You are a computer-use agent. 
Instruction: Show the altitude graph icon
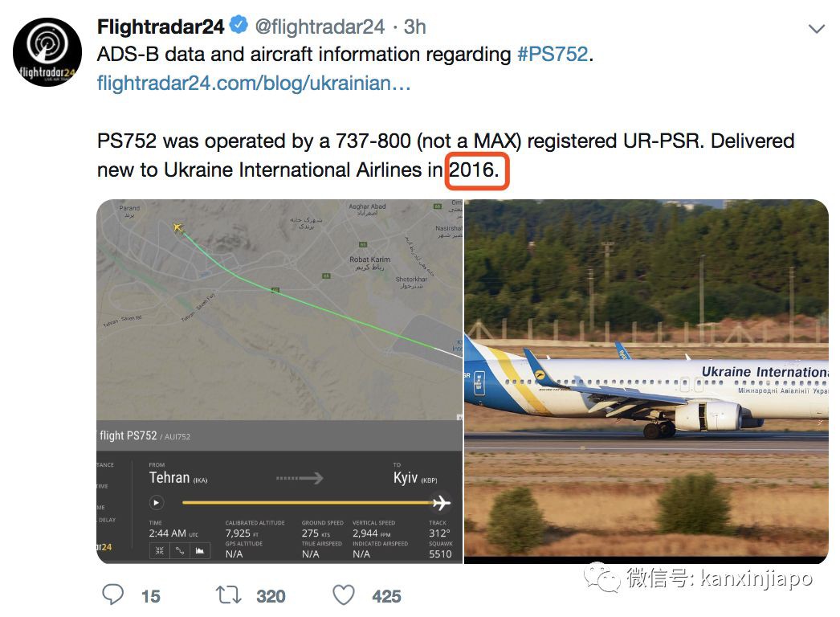click(x=202, y=551)
